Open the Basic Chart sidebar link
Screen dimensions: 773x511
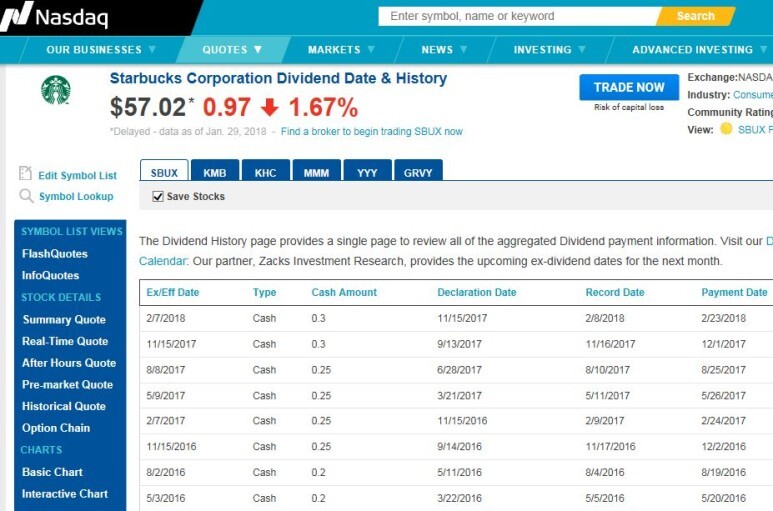tap(52, 472)
